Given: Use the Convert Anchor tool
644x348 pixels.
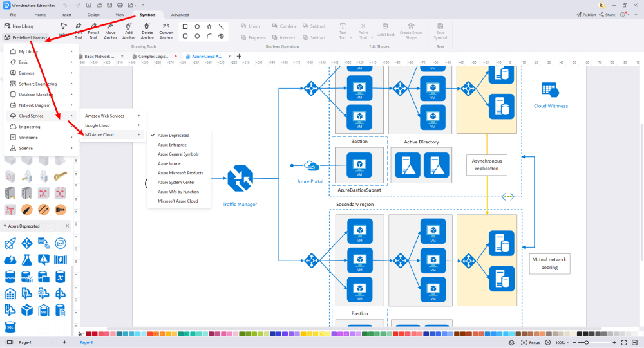Looking at the screenshot, I should (x=166, y=31).
